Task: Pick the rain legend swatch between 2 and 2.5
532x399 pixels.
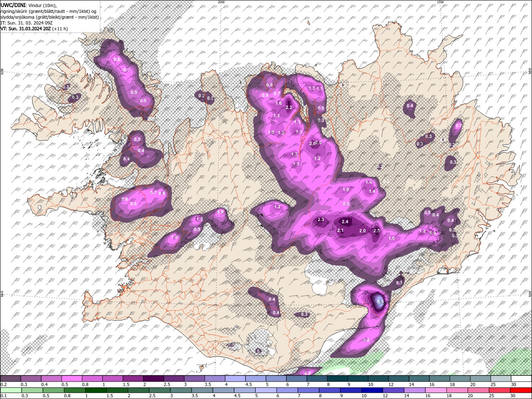Action: tap(138, 390)
